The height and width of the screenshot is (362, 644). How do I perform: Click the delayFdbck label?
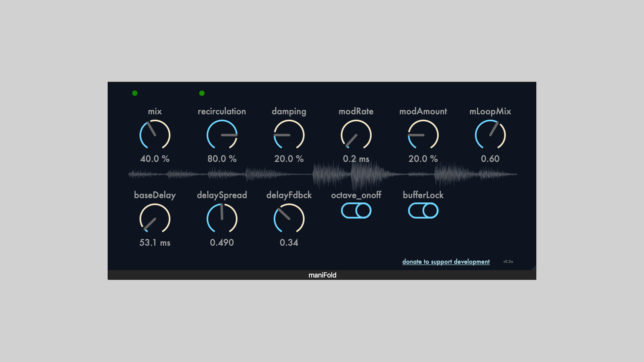pyautogui.click(x=289, y=195)
